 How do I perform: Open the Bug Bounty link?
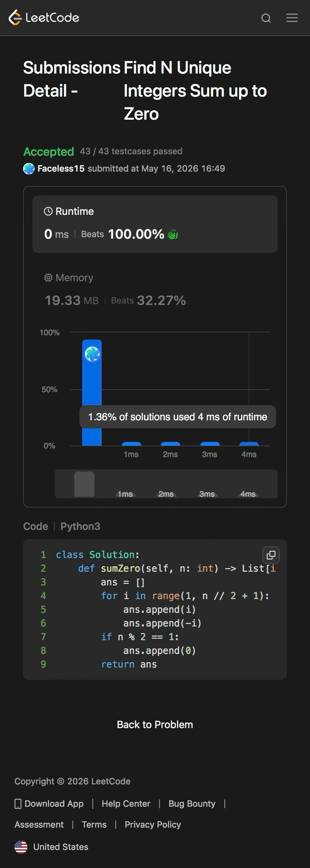pos(192,803)
